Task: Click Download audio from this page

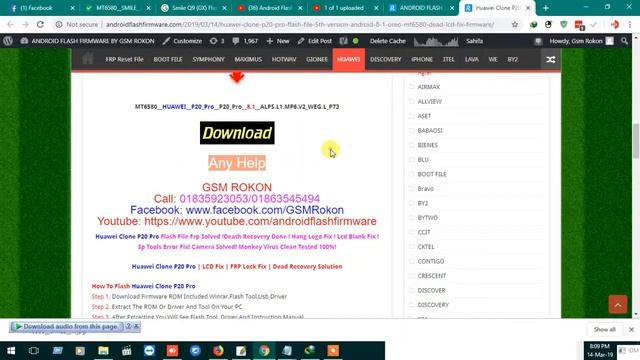Action: 67,326
